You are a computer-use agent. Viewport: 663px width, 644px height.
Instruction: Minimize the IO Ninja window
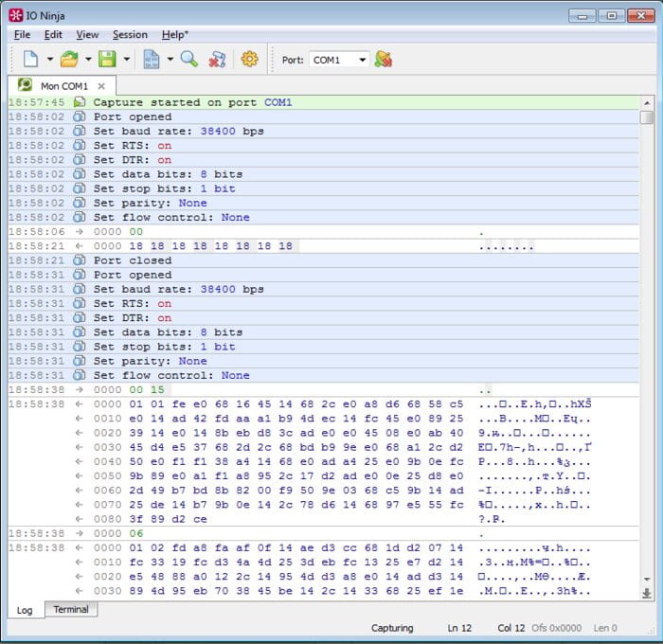coord(582,16)
